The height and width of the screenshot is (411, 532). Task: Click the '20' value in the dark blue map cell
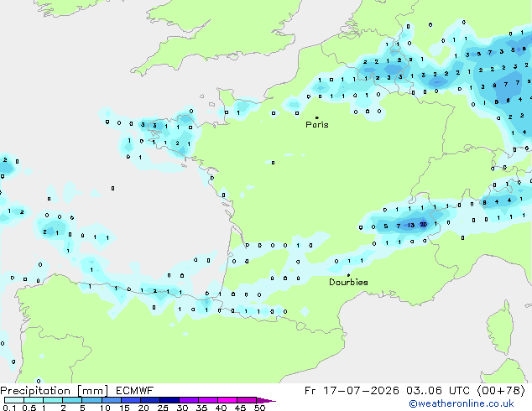tap(424, 225)
